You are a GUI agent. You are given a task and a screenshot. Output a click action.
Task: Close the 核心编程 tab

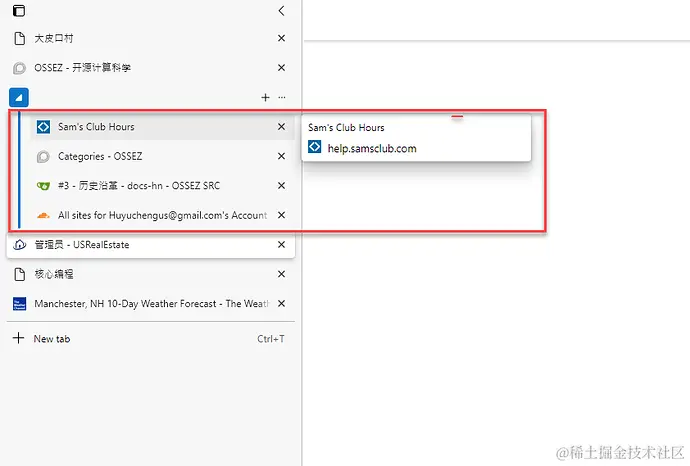pyautogui.click(x=282, y=274)
